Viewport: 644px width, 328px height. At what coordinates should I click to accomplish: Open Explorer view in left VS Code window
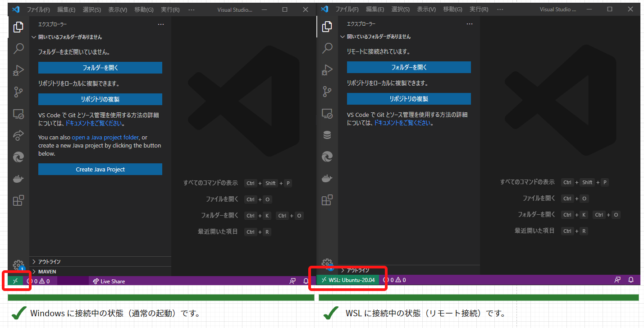tap(18, 27)
